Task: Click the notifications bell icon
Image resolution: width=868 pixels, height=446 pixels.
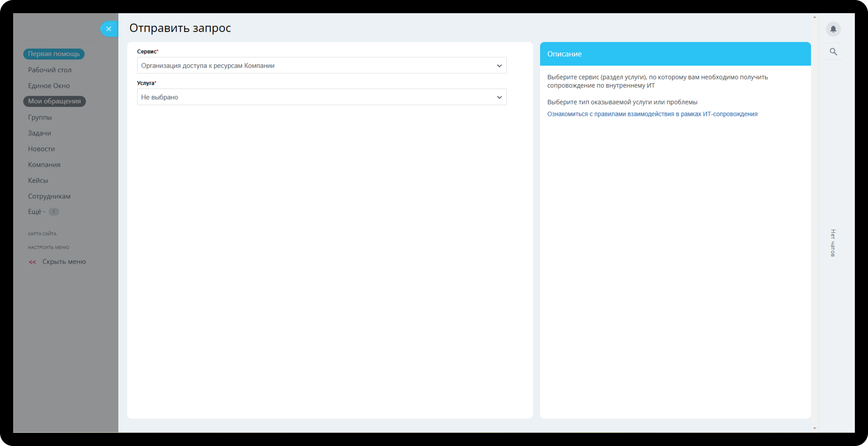Action: 833,29
